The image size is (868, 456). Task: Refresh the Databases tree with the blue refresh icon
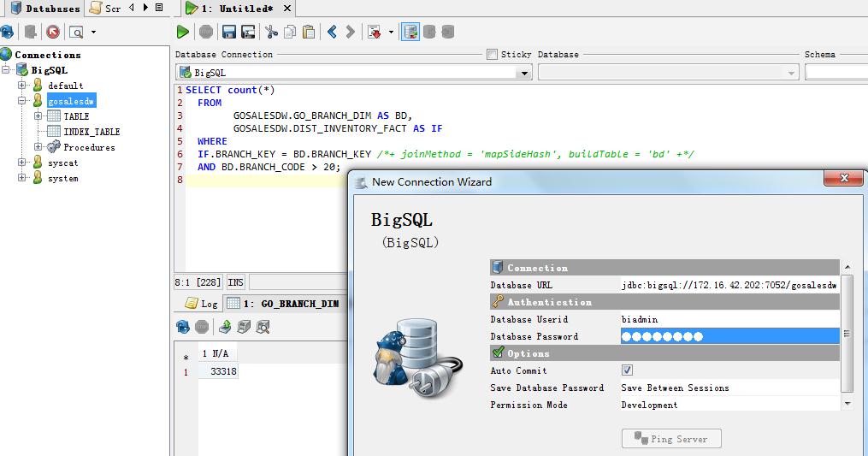point(7,33)
